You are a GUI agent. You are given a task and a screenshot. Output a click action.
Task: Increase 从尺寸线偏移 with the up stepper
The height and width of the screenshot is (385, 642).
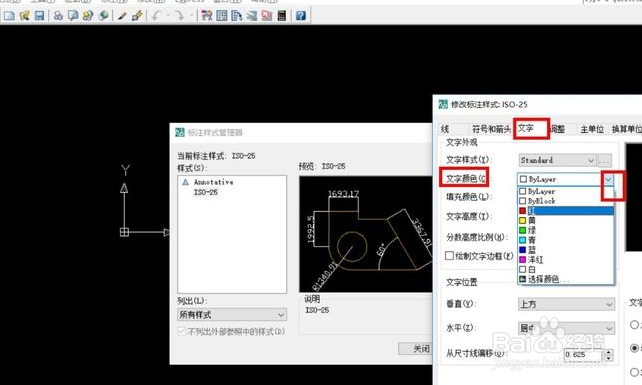click(609, 352)
